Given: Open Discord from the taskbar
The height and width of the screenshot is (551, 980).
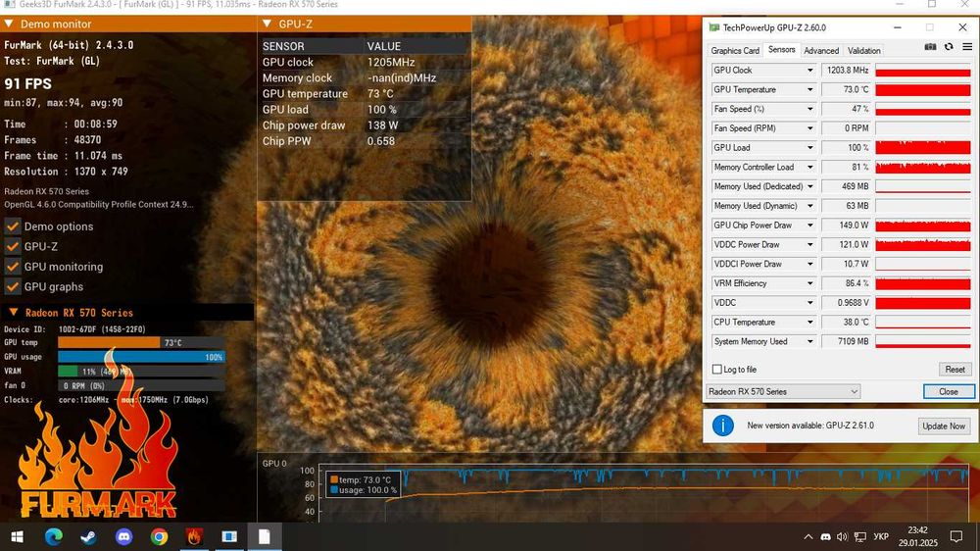Looking at the screenshot, I should point(123,536).
